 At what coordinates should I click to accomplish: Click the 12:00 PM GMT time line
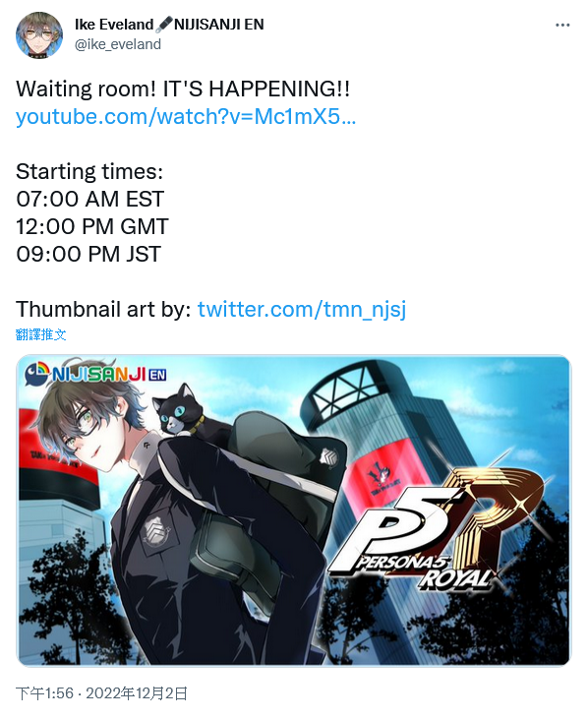pyautogui.click(x=92, y=226)
